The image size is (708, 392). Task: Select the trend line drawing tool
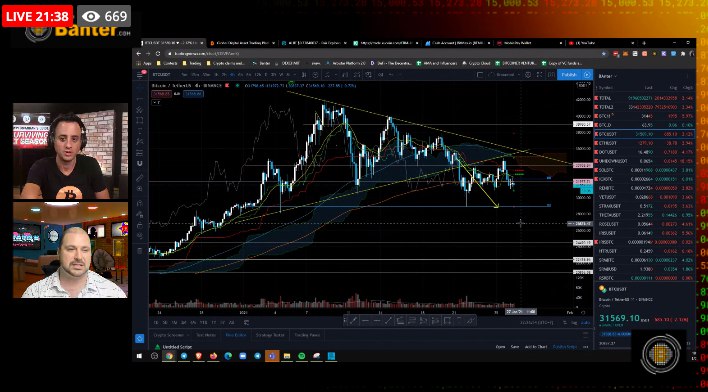[140, 109]
